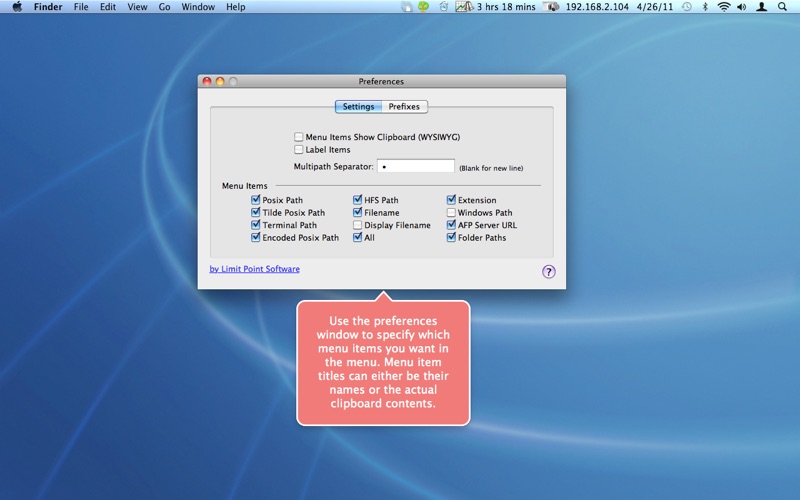
Task: Open the Apple menu
Action: pos(17,7)
